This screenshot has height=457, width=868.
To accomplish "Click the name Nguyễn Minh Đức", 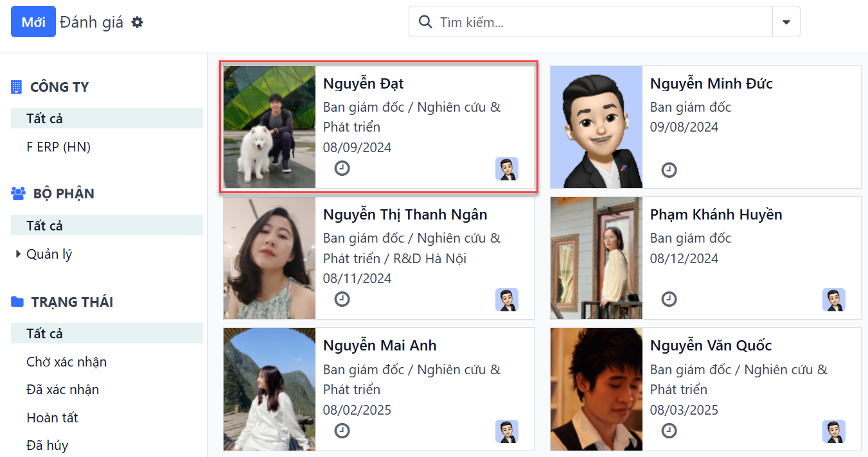I will [711, 84].
